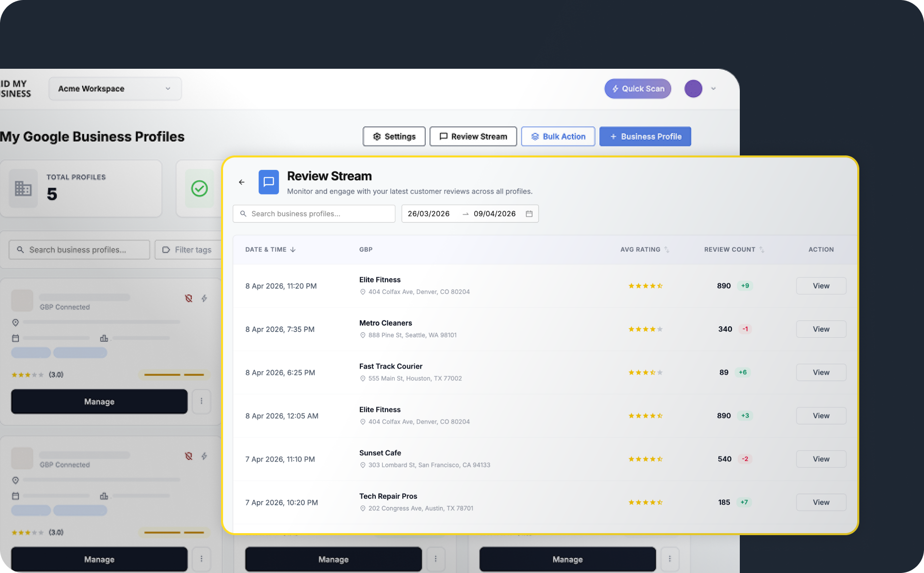This screenshot has width=924, height=573.
Task: Click the yellow progress bar on first card
Action: pyautogui.click(x=174, y=375)
